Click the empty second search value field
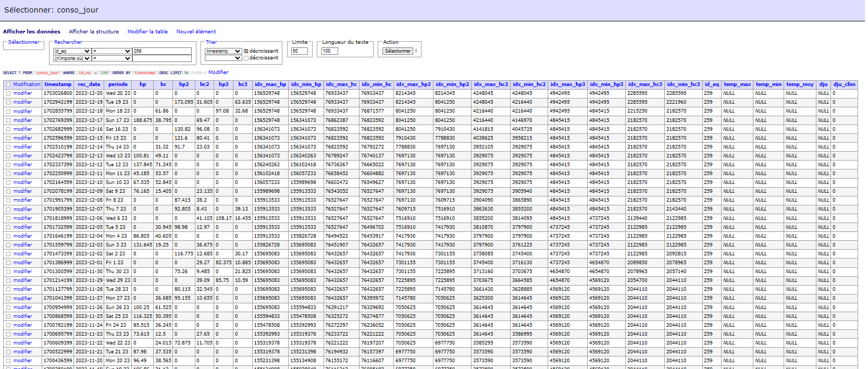Image resolution: width=868 pixels, height=369 pixels. [162, 58]
